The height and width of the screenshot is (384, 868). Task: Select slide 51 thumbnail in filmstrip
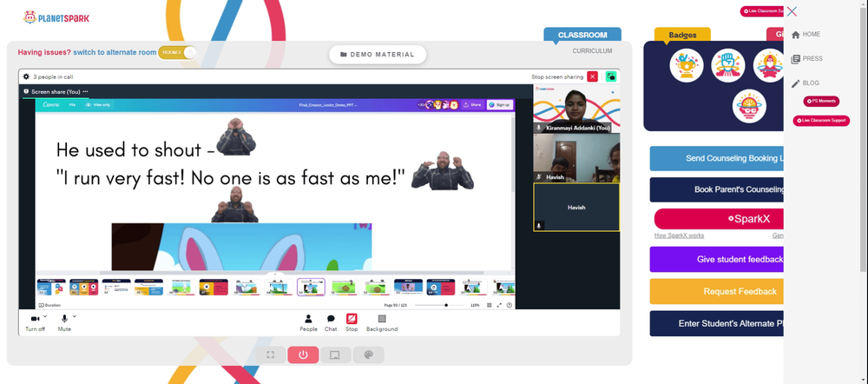[x=343, y=287]
